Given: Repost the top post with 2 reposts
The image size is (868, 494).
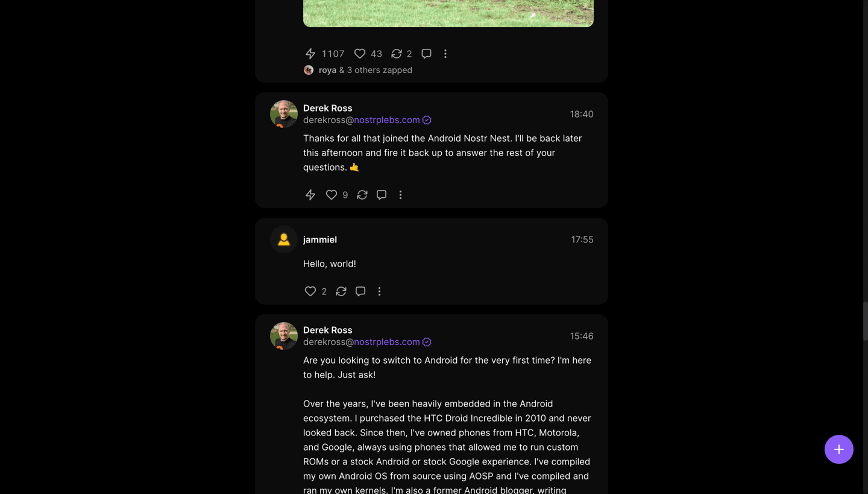Looking at the screenshot, I should click(397, 54).
